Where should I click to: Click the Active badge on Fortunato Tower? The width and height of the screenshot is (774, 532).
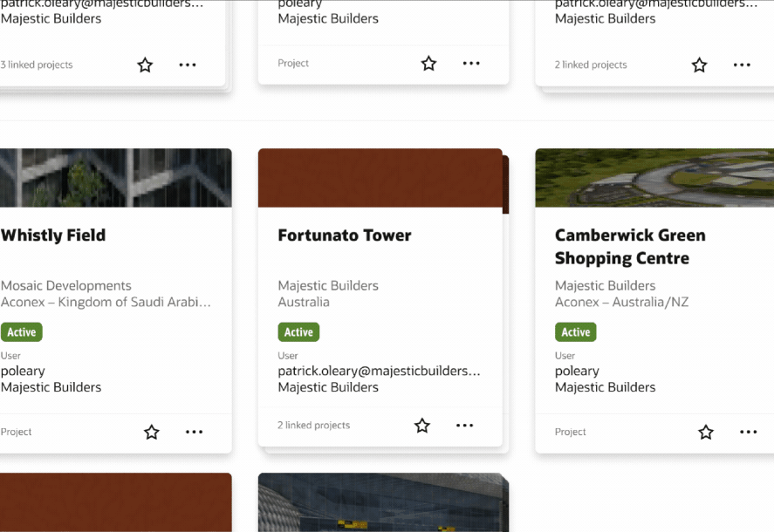click(298, 332)
